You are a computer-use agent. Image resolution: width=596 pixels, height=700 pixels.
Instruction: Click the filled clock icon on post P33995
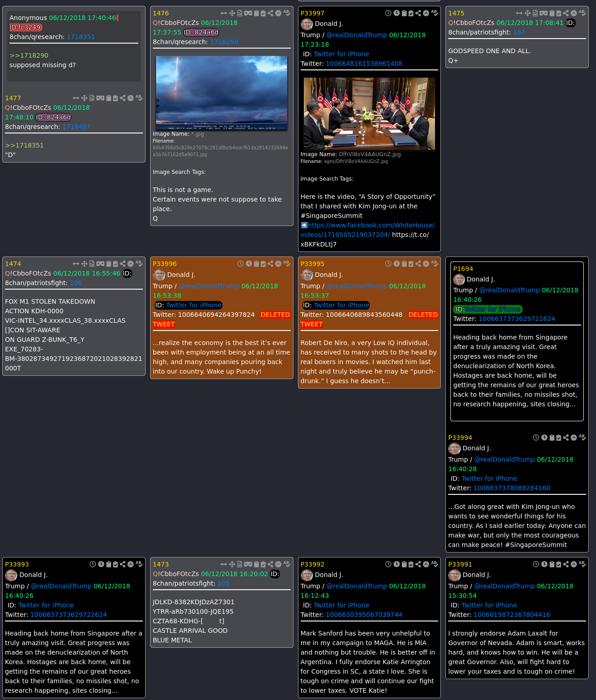click(396, 264)
